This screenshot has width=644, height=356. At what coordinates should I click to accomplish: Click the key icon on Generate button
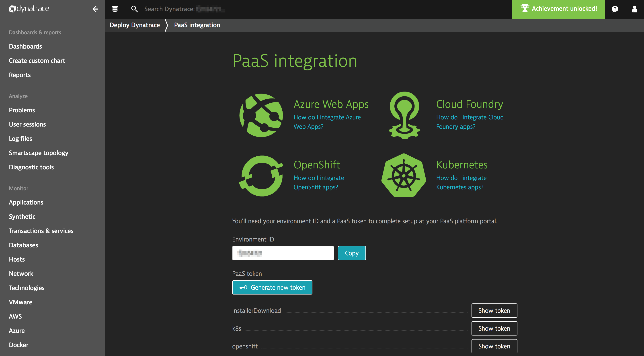click(243, 288)
